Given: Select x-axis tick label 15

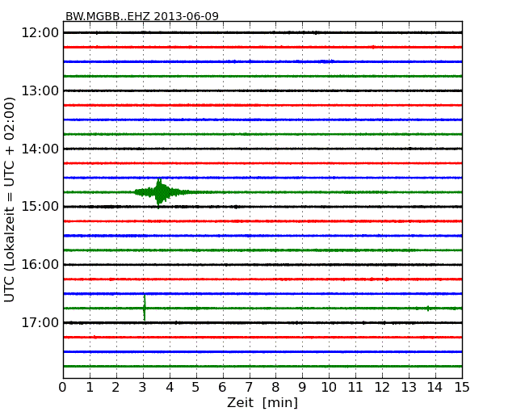Looking at the screenshot, I should (x=462, y=388).
